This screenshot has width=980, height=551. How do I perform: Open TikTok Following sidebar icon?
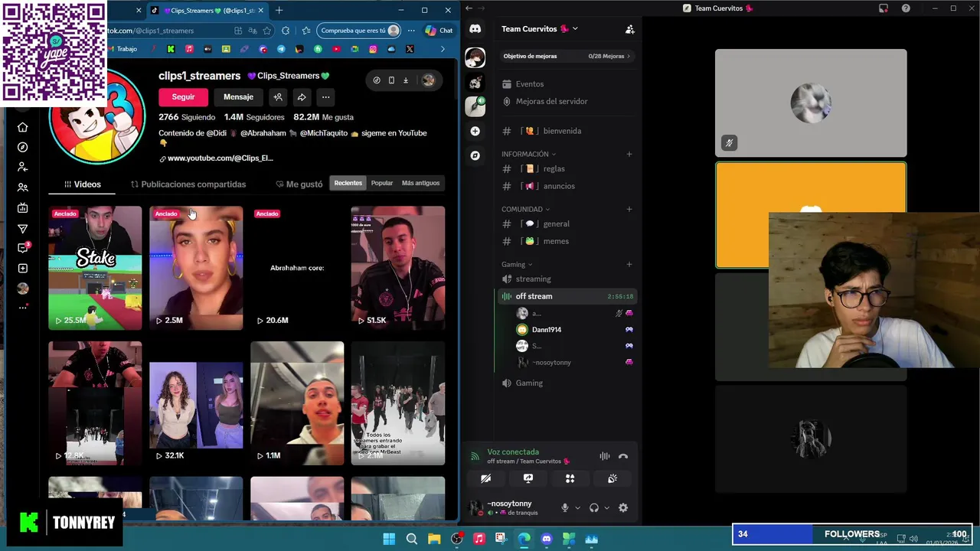[x=23, y=167]
